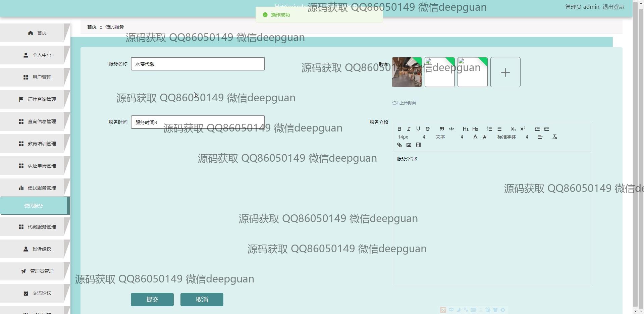Click the 服务名称 input field
Image resolution: width=644 pixels, height=314 pixels.
pos(198,64)
